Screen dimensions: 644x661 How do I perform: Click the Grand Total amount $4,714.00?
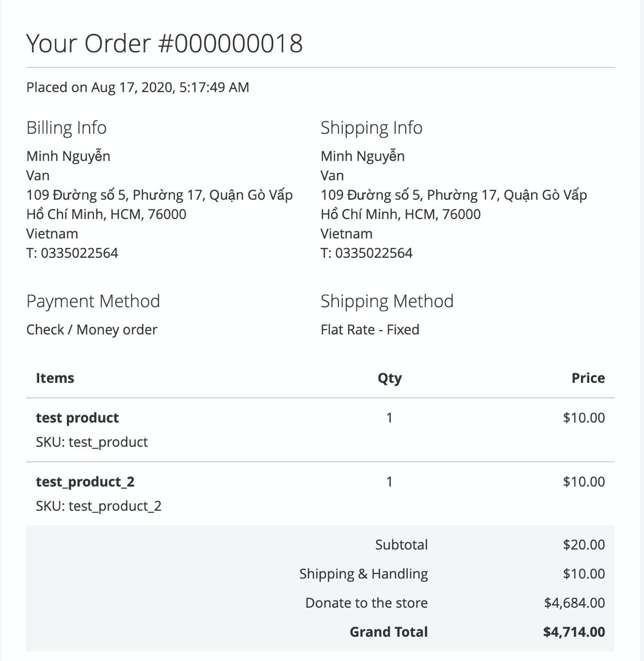574,632
